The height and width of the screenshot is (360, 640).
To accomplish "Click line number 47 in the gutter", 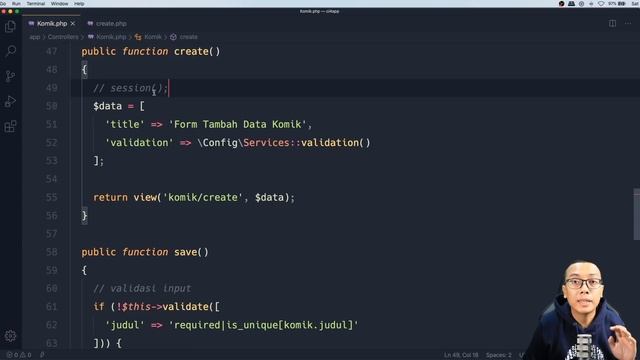I will tap(51, 52).
